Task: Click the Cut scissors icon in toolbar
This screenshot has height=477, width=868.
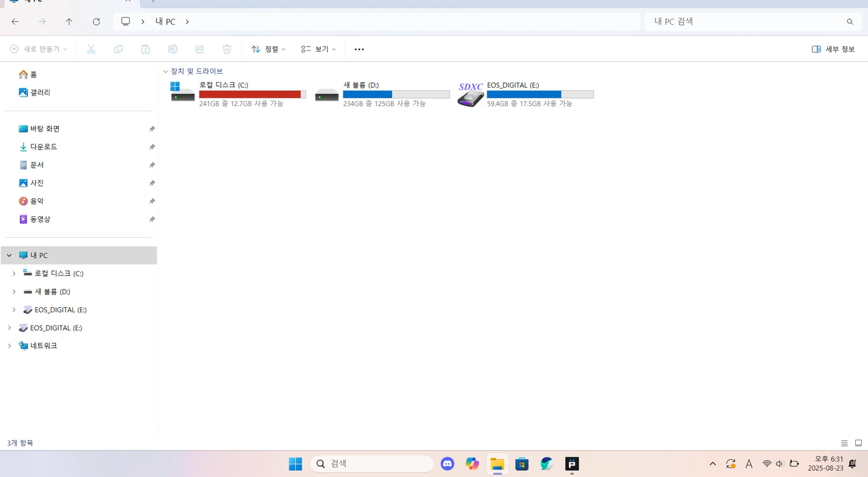Action: [91, 49]
